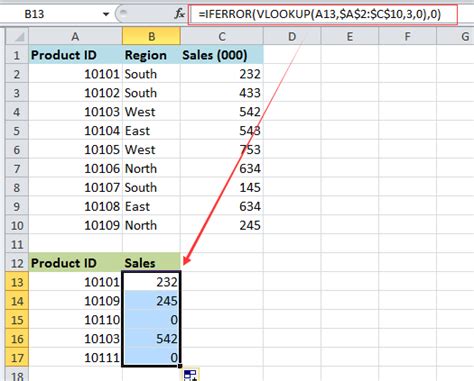
Task: Click the 'West' region cell in row 4
Action: tap(151, 112)
